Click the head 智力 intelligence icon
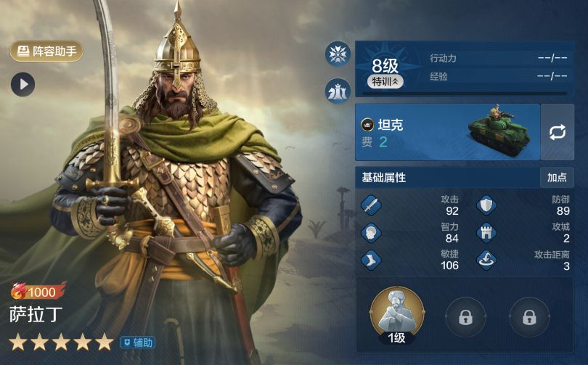588x365 pixels. click(x=371, y=232)
